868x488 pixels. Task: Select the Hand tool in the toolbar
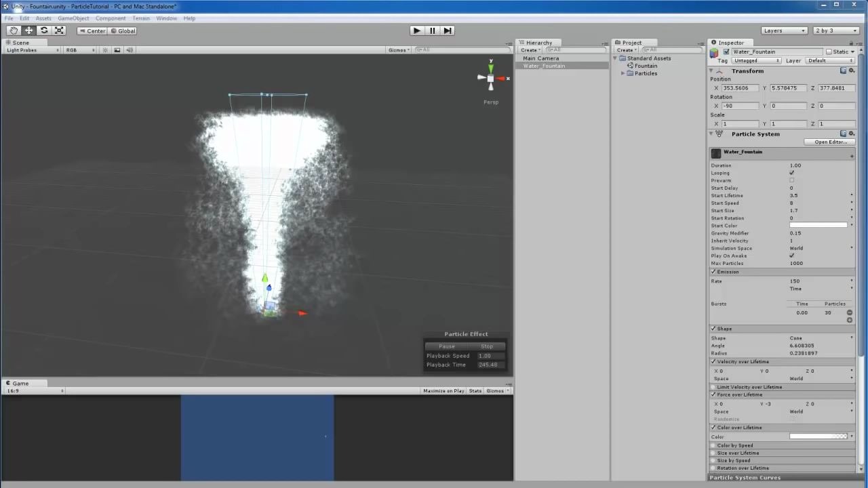pos(13,30)
